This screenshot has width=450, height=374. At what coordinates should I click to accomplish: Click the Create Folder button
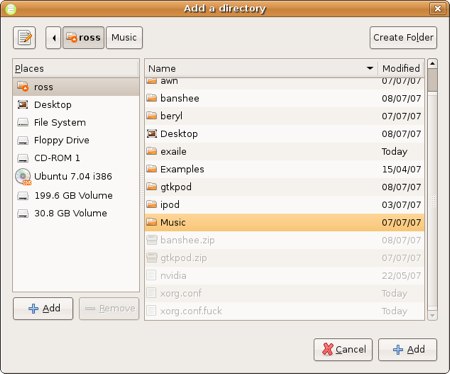click(x=403, y=38)
